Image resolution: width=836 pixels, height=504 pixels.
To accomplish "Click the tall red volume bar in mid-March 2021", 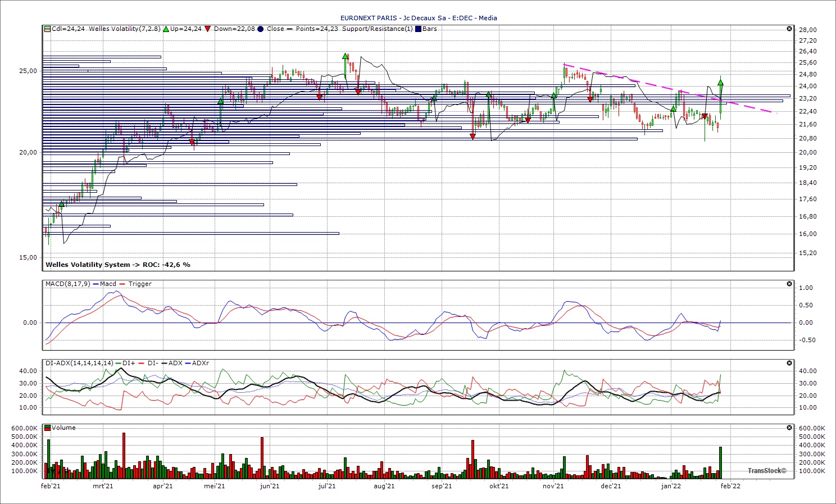I will (124, 455).
